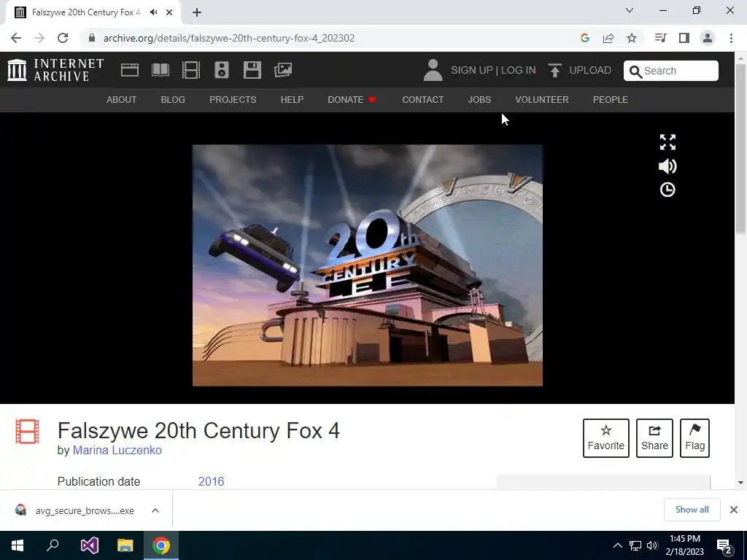747x560 pixels.
Task: Open the tab search chevron
Action: [630, 10]
